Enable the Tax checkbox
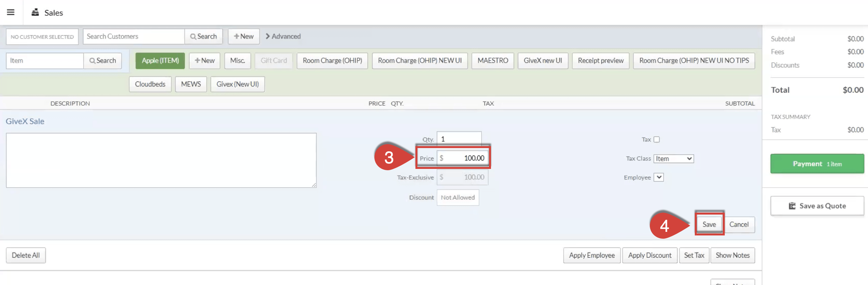The image size is (868, 285). [656, 139]
